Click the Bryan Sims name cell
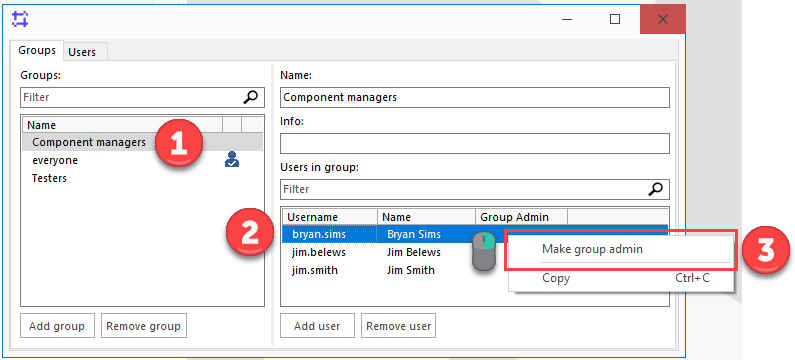Viewport: 795px width, 360px height. (x=414, y=234)
